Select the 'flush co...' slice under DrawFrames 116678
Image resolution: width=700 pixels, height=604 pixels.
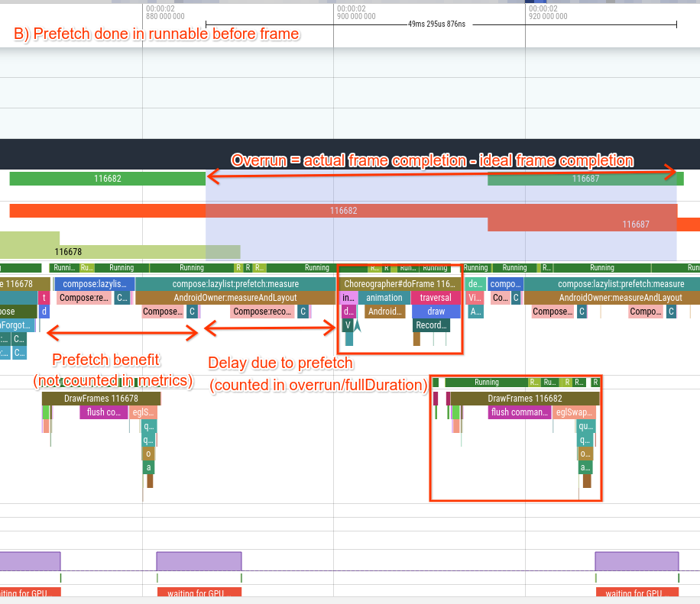[103, 412]
